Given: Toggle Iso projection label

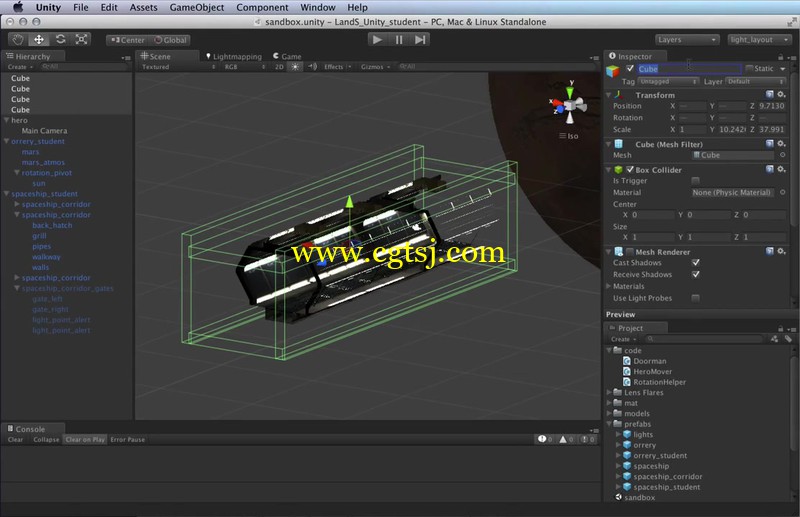Looking at the screenshot, I should coord(569,136).
